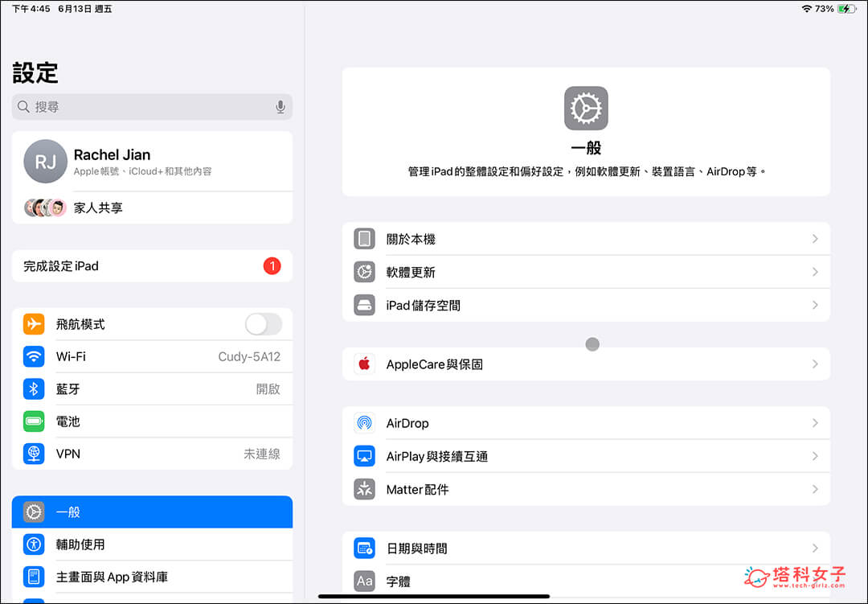Viewport: 868px width, 604px height.
Task: Tap the large 一般 gear header icon
Action: click(x=586, y=108)
